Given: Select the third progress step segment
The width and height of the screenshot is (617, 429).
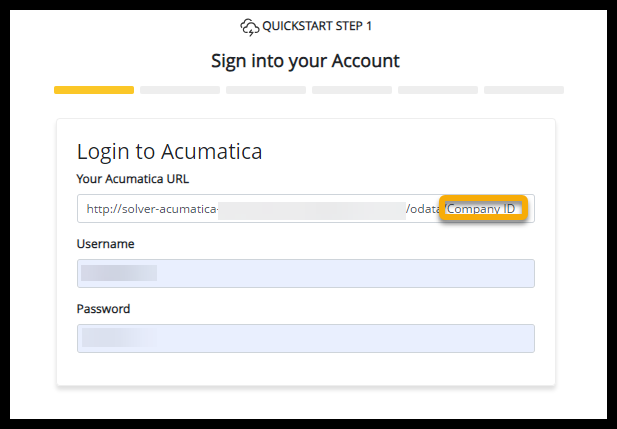Looking at the screenshot, I should click(266, 90).
